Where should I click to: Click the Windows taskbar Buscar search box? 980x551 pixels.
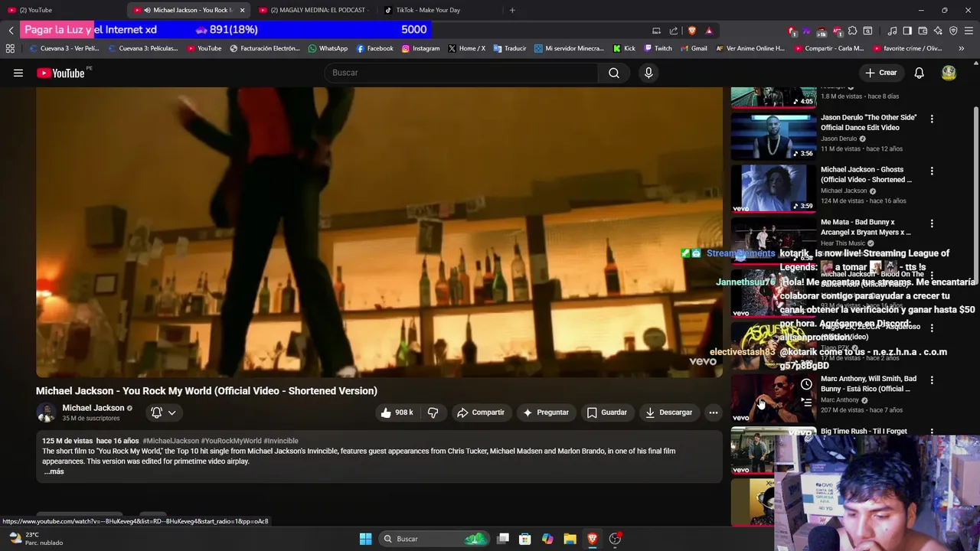coord(434,539)
